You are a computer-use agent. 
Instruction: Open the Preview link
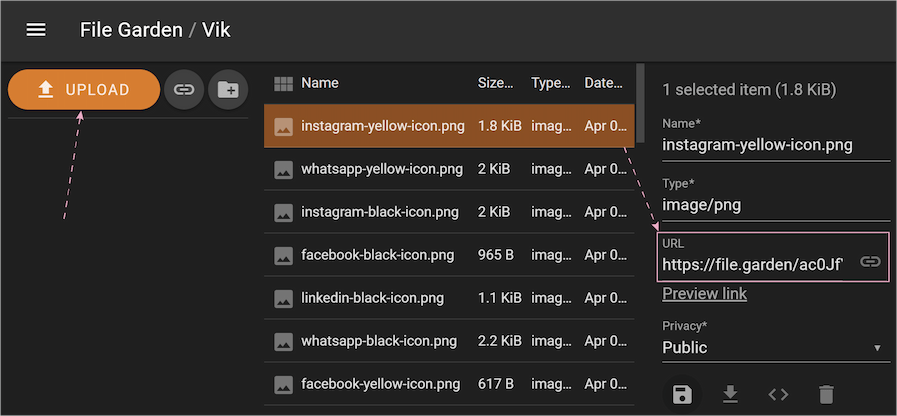(704, 294)
